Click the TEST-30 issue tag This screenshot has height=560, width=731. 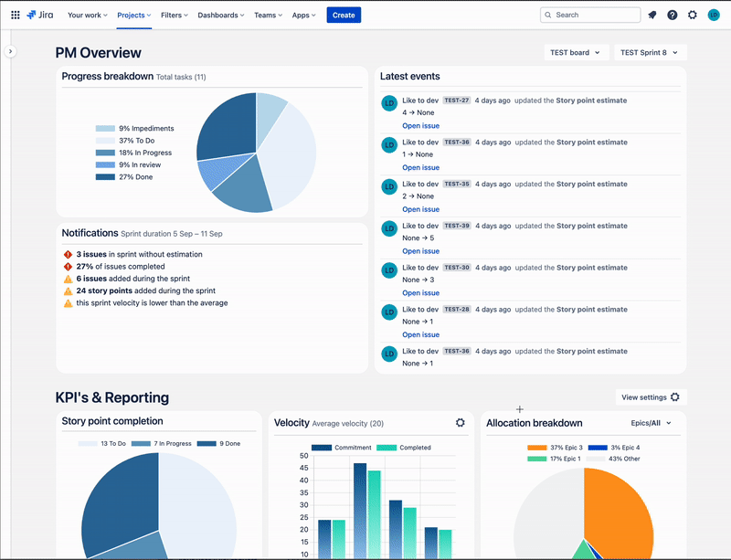tap(457, 268)
